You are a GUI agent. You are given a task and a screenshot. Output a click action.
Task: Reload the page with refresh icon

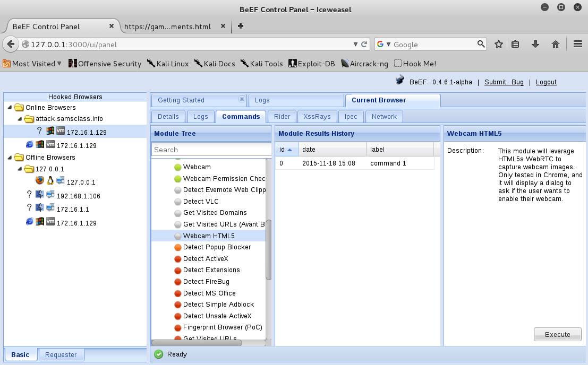pyautogui.click(x=364, y=44)
